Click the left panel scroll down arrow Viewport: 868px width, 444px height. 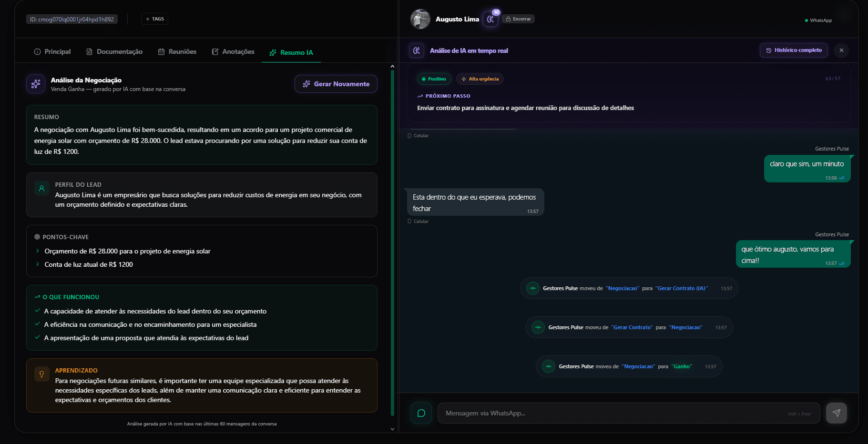tap(392, 429)
